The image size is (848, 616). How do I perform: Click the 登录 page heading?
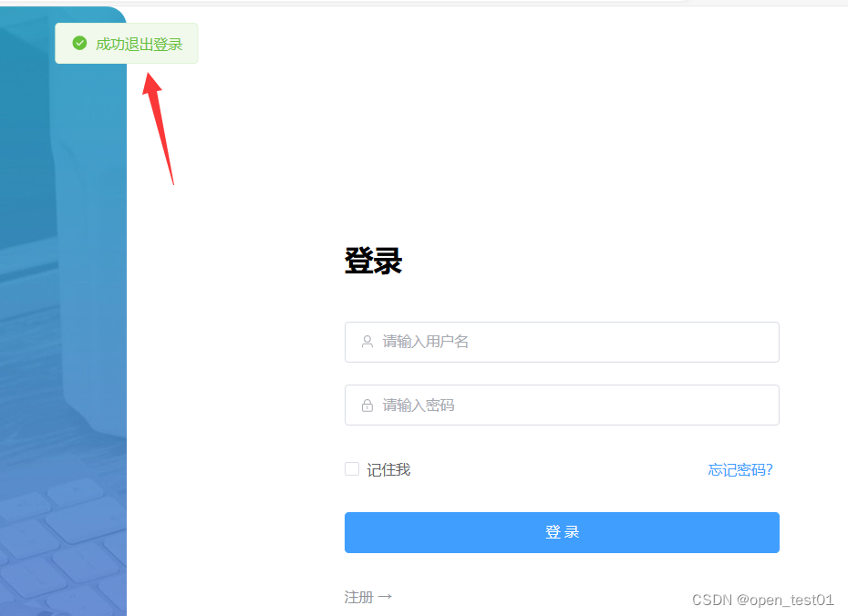pos(372,261)
